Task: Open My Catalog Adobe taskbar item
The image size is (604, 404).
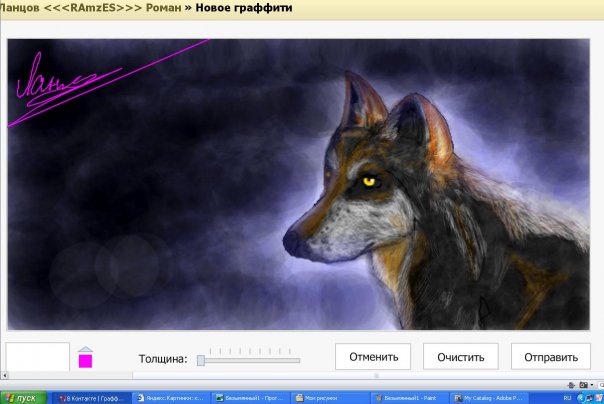Action: point(490,397)
